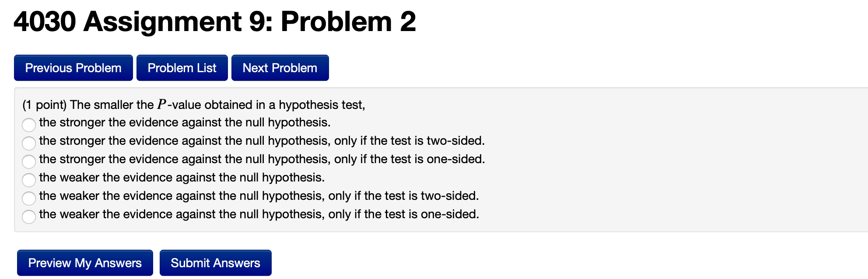
Task: Click the two-sided stronger evidence answer text
Action: click(x=260, y=141)
